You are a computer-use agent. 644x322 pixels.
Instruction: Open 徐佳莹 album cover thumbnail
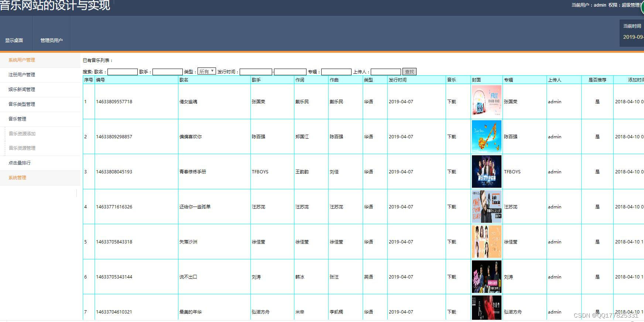[x=487, y=242]
